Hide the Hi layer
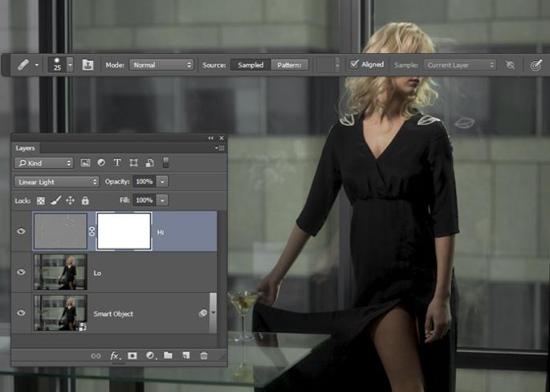The height and width of the screenshot is (392, 550). click(22, 231)
